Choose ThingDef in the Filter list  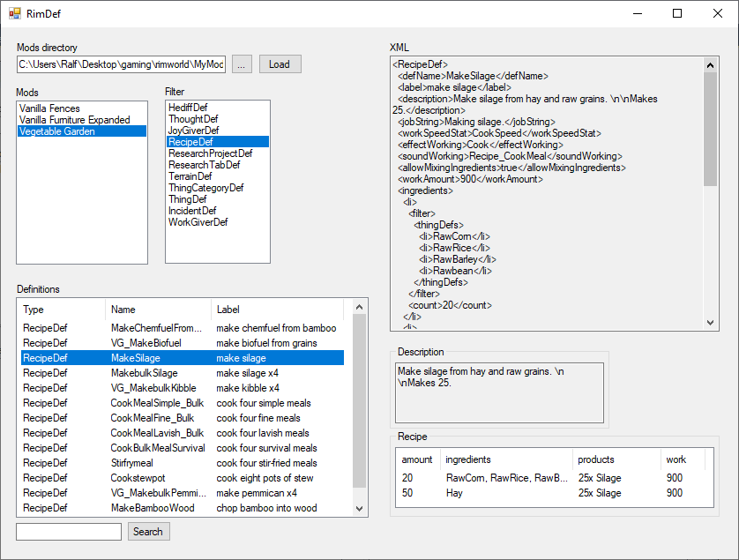pos(218,199)
